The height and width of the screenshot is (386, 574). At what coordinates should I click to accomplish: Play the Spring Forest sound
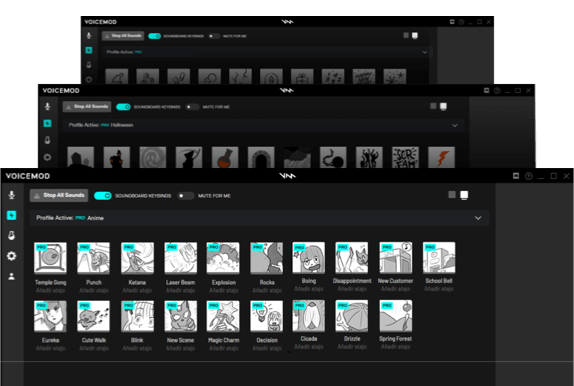click(396, 315)
